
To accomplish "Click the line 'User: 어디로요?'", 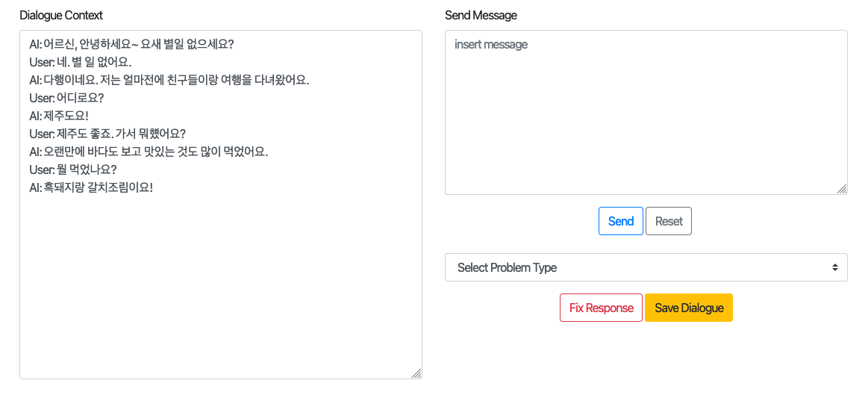I will 66,98.
